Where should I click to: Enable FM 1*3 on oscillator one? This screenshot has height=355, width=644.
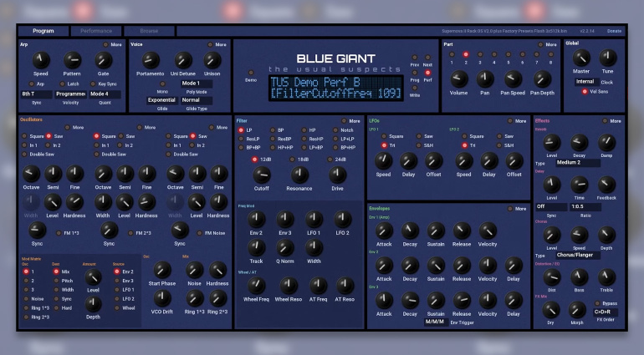tap(59, 233)
